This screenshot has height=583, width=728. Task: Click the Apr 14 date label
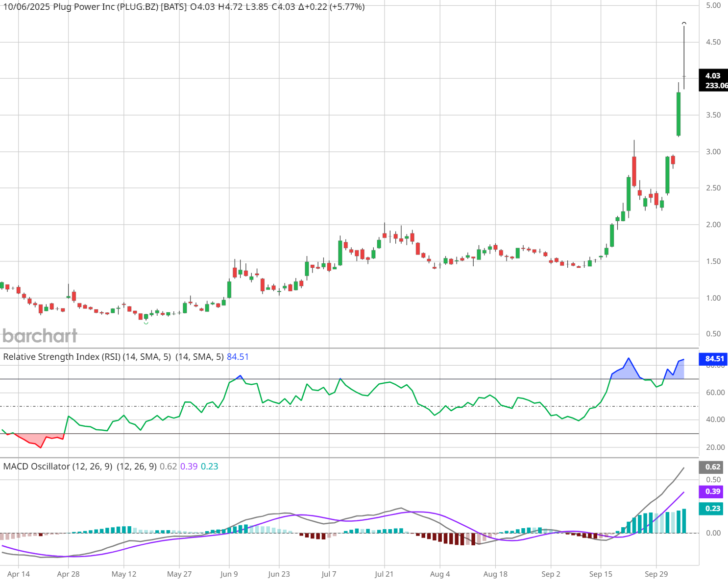pyautogui.click(x=19, y=574)
